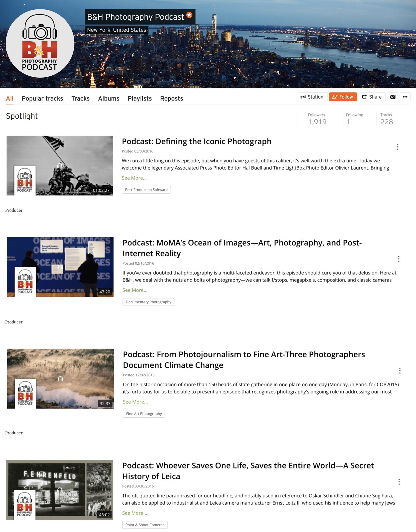
Task: Click the B&H Photography Podcast round avatar
Action: [x=40, y=44]
